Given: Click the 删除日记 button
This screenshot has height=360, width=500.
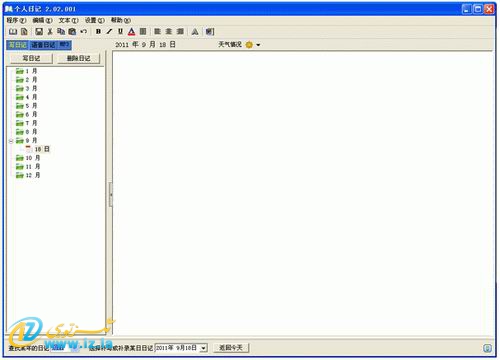Looking at the screenshot, I should (79, 58).
